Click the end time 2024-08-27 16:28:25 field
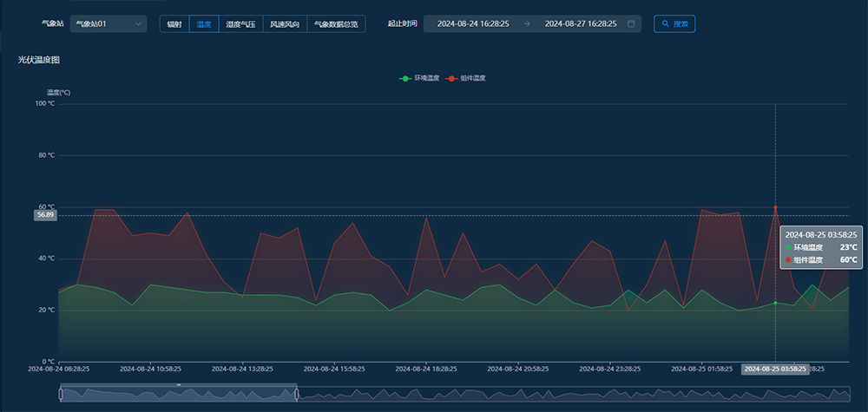 [x=581, y=24]
